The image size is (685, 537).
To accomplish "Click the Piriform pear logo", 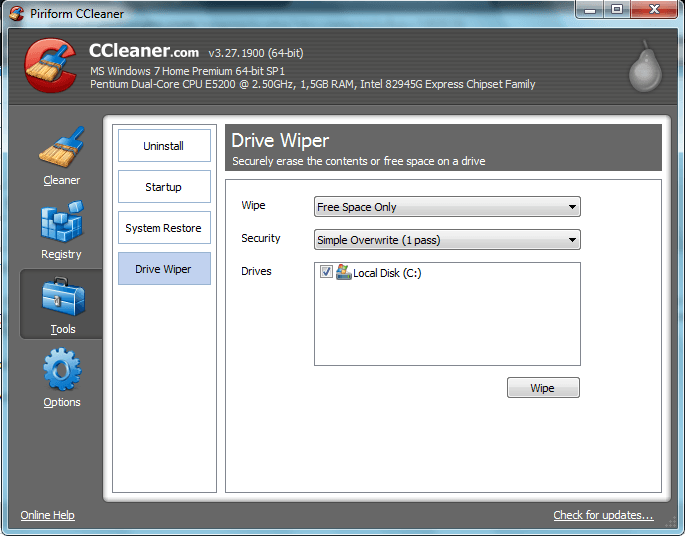I will click(x=645, y=66).
